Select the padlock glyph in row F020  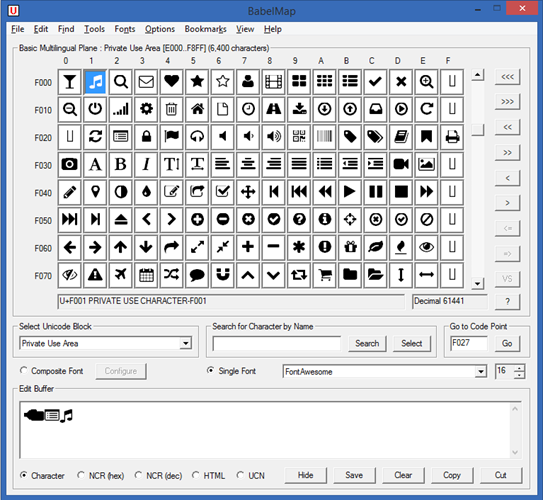pyautogui.click(x=146, y=137)
